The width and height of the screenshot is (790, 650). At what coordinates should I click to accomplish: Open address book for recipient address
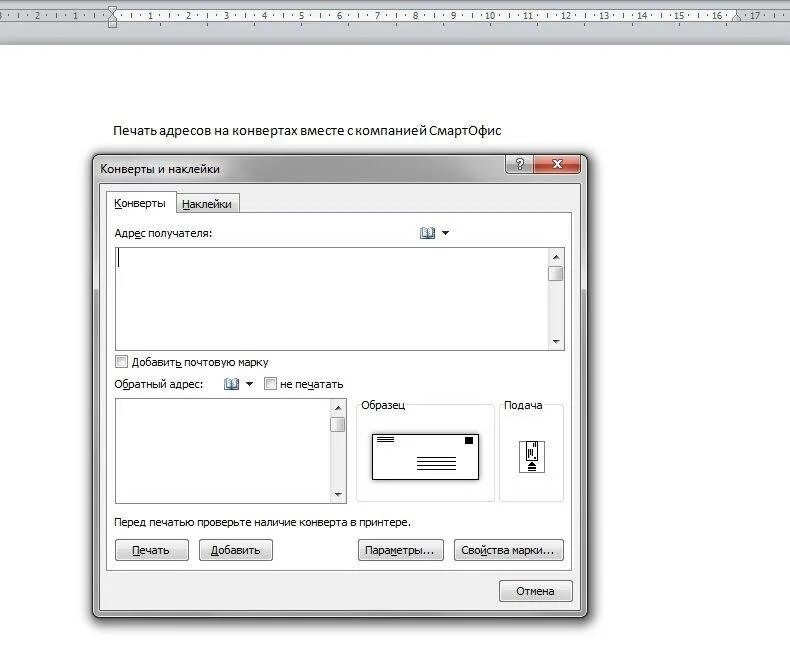tap(427, 233)
